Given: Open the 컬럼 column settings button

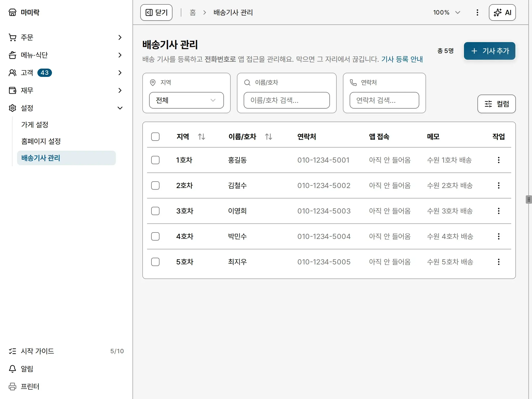Looking at the screenshot, I should coord(496,104).
